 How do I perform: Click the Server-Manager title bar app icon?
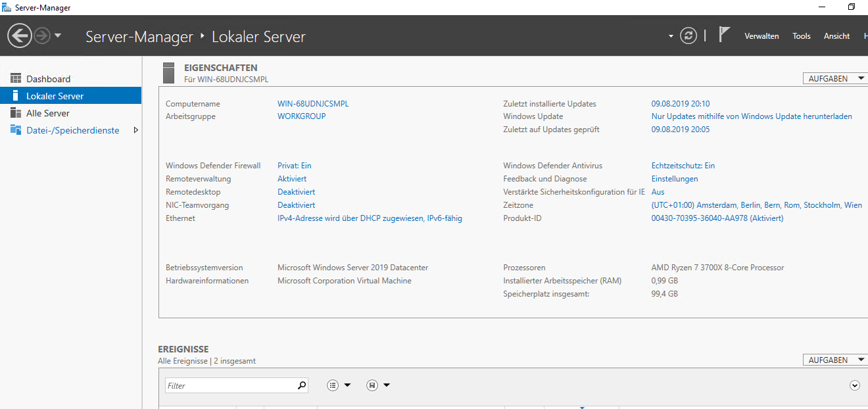pos(6,7)
